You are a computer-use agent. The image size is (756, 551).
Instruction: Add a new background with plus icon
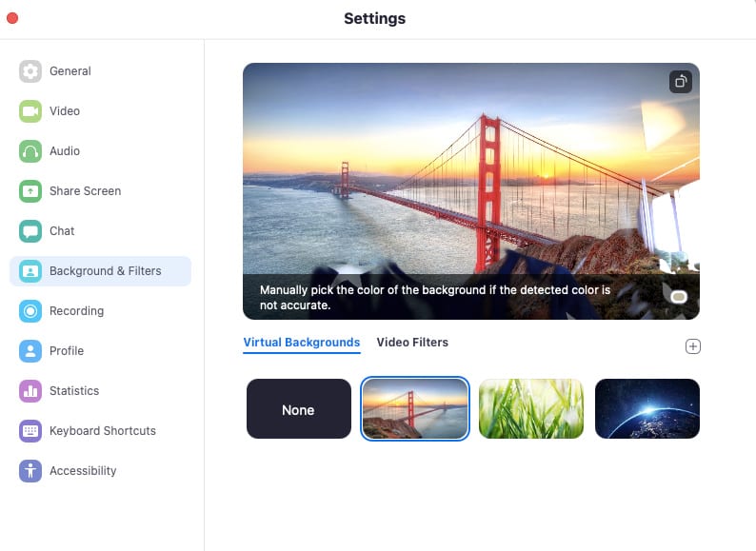pos(693,346)
